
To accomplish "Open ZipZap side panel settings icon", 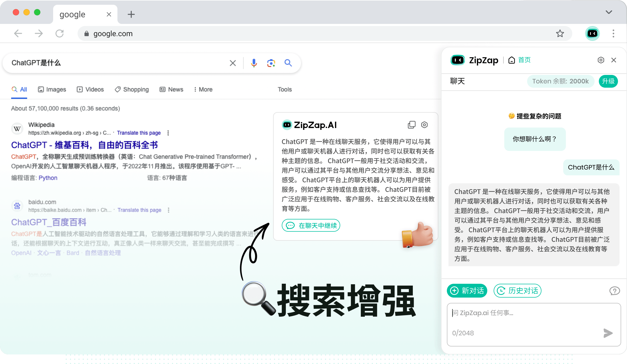I will tap(601, 60).
